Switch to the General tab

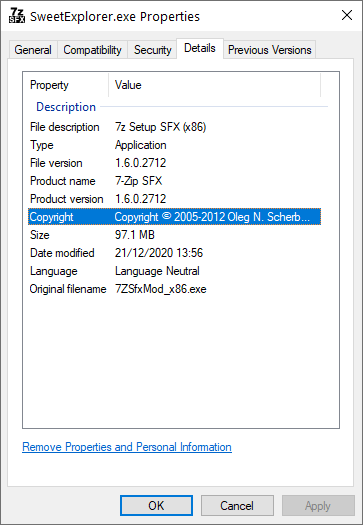pyautogui.click(x=33, y=50)
